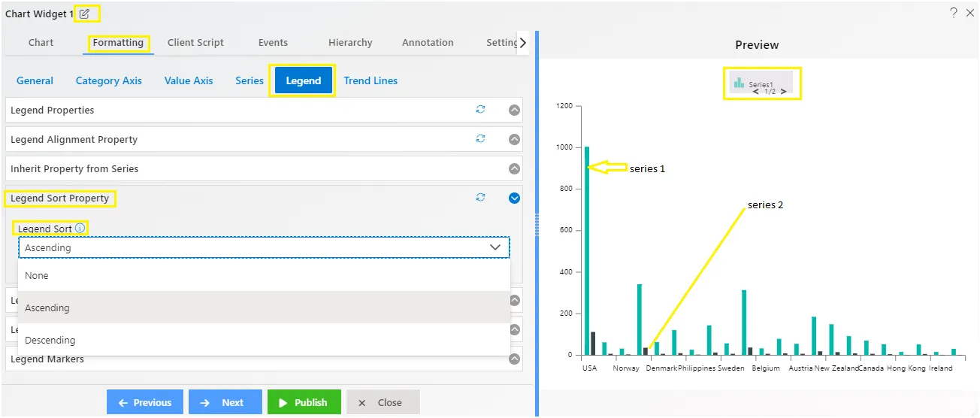Select the Category Axis sub-tab
This screenshot has width=980, height=418.
(x=109, y=80)
